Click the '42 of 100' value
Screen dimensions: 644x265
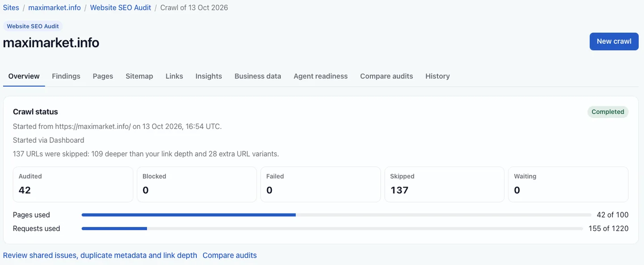613,215
